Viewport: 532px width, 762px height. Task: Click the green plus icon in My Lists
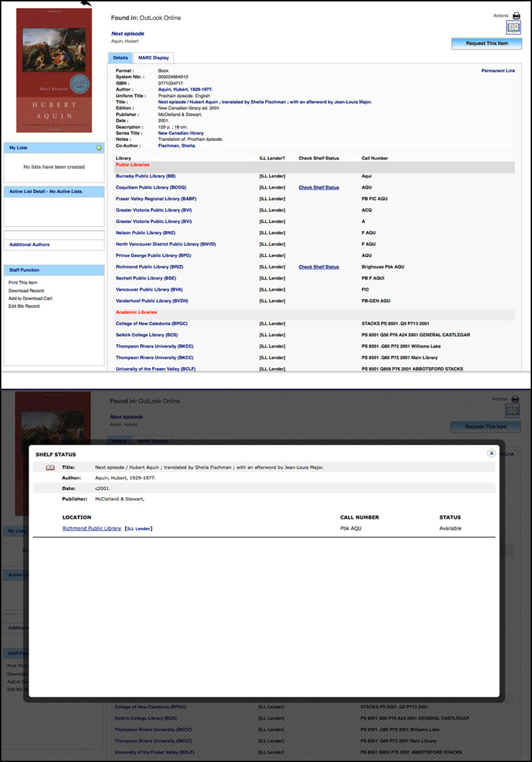point(98,148)
